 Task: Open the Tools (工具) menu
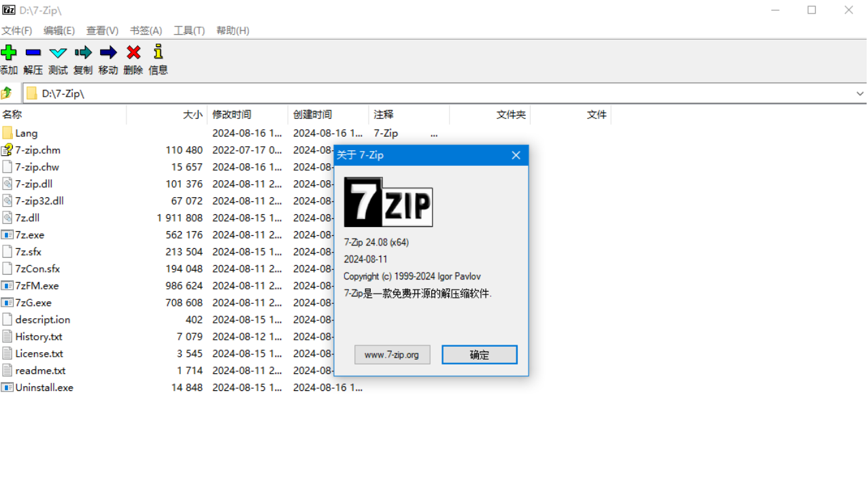[189, 31]
